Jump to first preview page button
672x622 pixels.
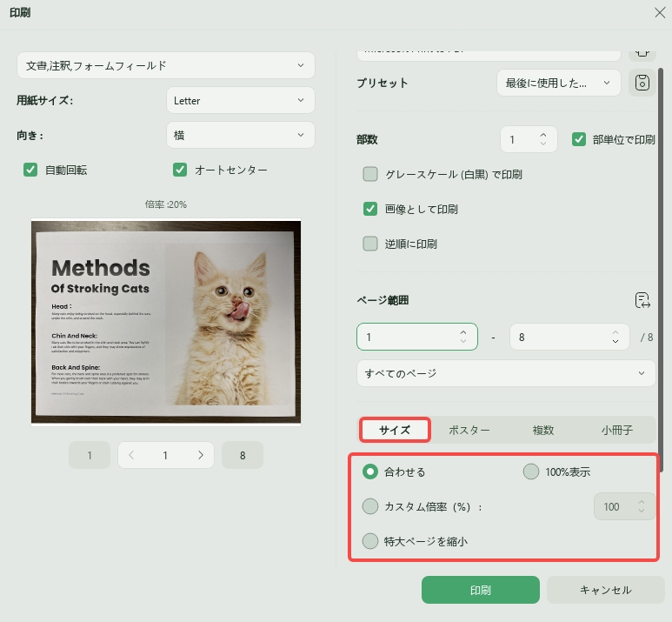click(90, 455)
